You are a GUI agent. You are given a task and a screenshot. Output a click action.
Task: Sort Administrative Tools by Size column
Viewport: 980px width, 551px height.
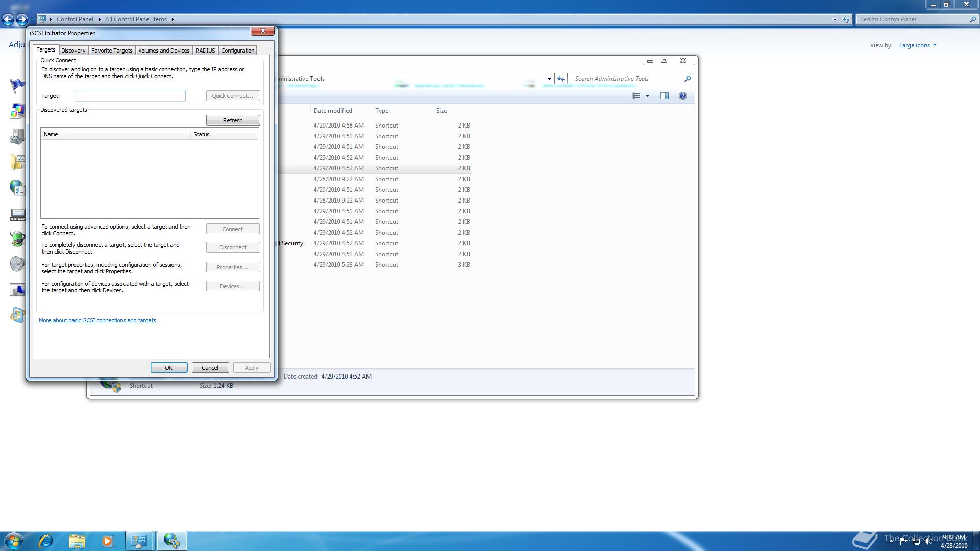tap(453, 111)
